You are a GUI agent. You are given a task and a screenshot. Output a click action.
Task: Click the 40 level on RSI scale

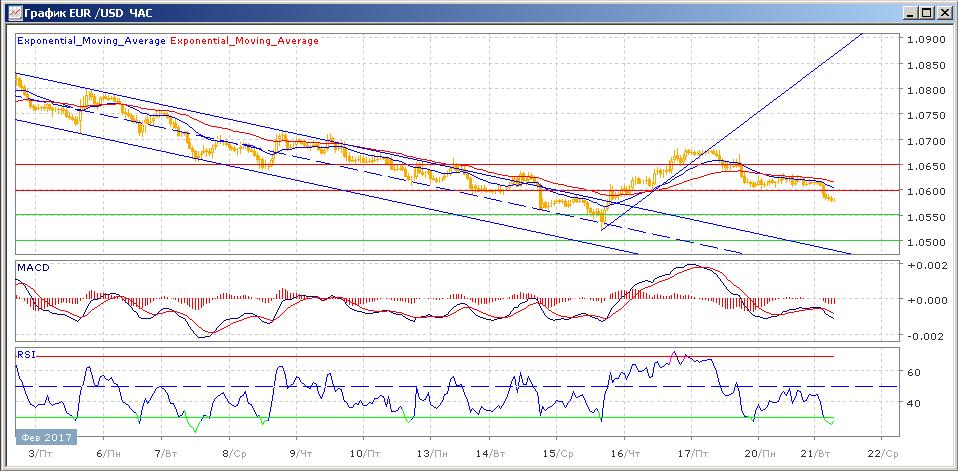click(913, 403)
